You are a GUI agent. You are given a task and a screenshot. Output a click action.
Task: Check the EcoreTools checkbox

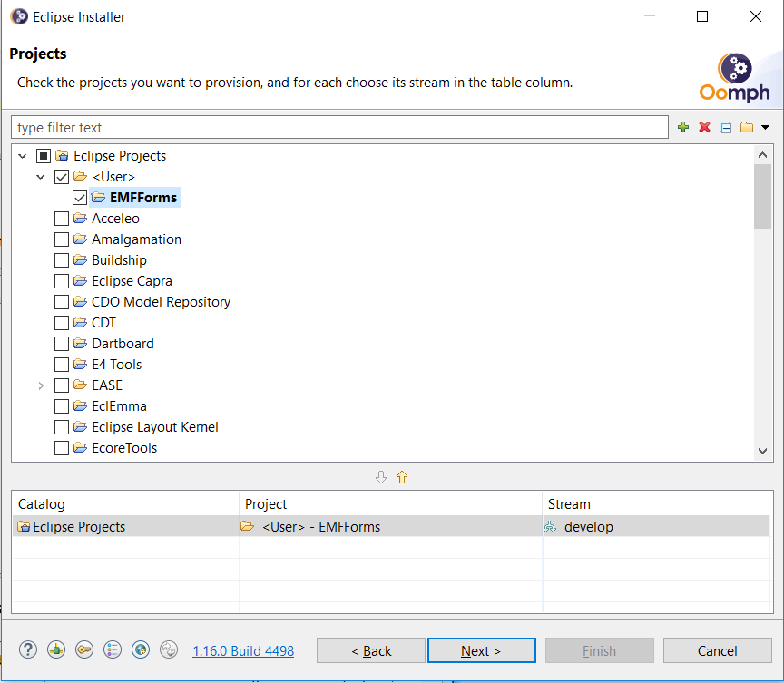coord(62,448)
